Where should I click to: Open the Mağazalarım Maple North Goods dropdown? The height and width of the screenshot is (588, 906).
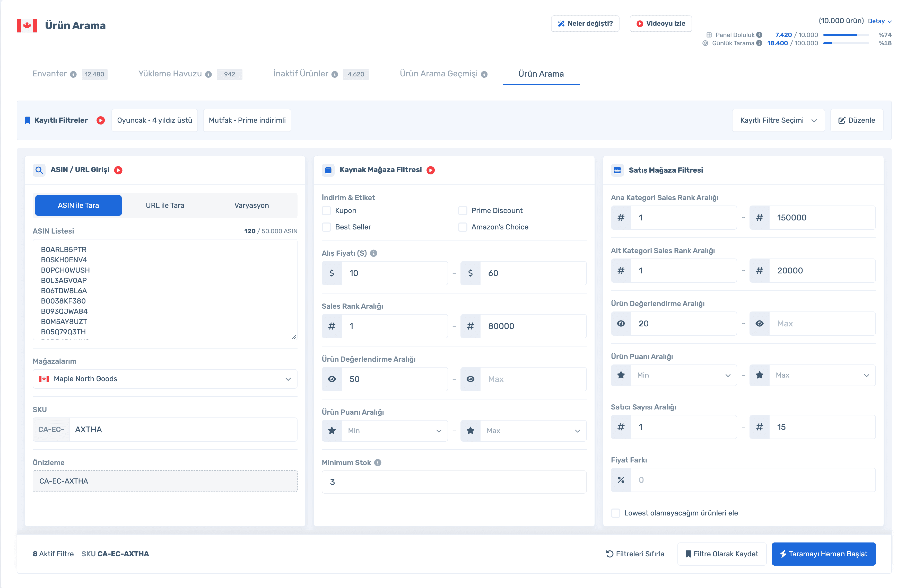point(165,379)
